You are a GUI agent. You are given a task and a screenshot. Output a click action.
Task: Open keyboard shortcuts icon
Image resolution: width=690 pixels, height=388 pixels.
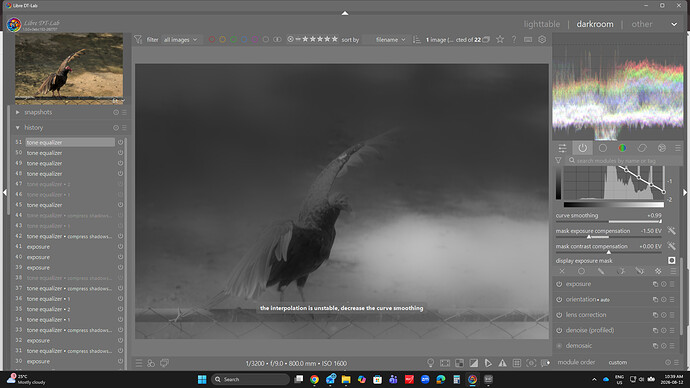[528, 40]
